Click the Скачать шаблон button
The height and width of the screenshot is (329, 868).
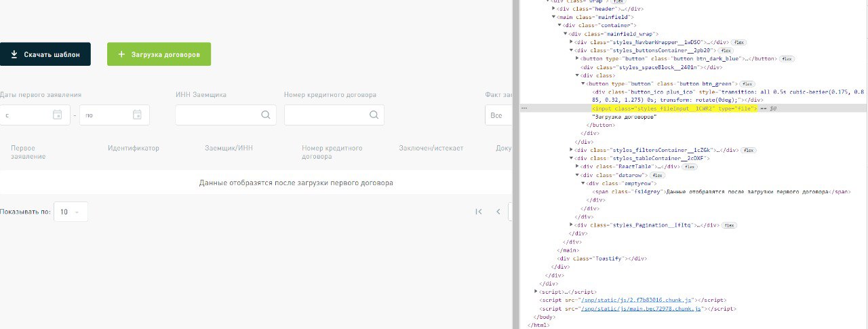point(45,54)
